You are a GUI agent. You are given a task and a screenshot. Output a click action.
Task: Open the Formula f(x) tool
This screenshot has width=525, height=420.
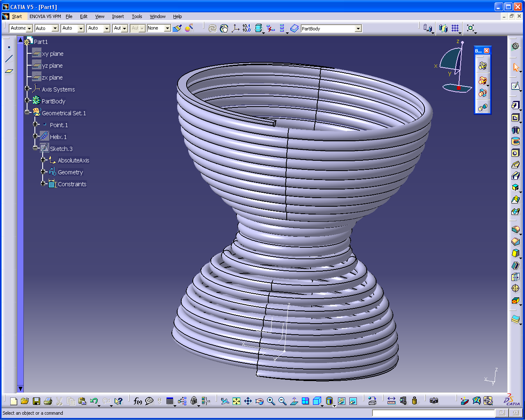tap(138, 401)
